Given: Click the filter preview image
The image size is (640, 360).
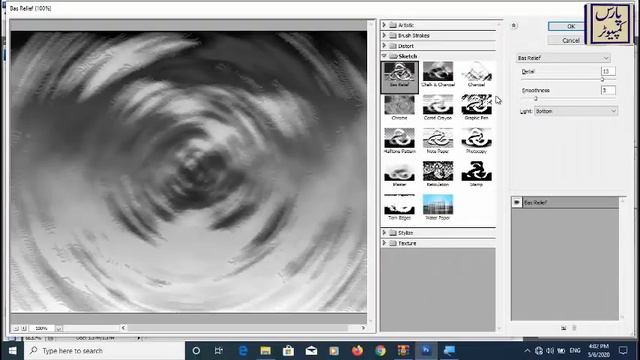Looking at the screenshot, I should [x=189, y=171].
